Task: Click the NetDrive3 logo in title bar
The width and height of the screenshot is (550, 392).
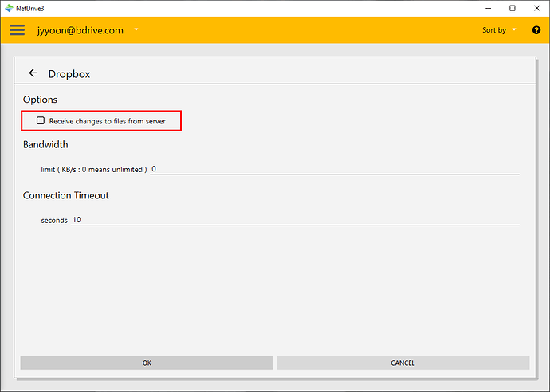Action: 8,8
